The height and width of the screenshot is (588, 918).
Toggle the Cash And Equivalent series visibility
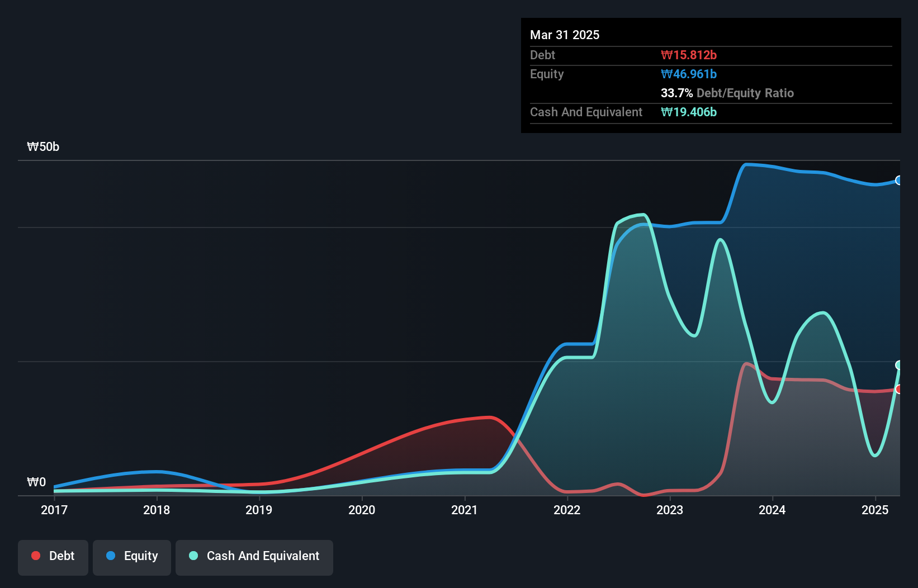[x=254, y=557]
